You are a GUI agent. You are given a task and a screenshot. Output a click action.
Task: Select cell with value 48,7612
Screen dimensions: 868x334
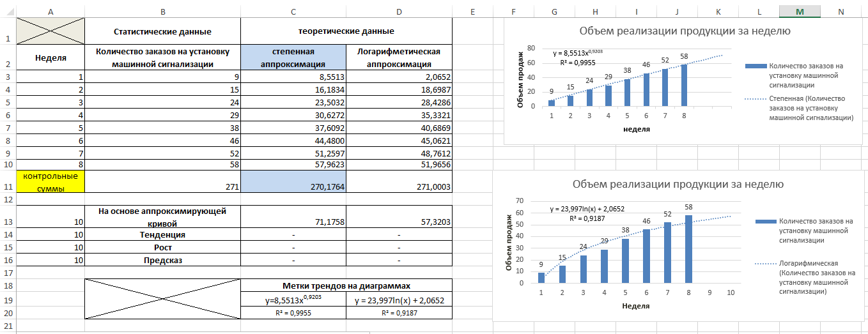coord(399,153)
